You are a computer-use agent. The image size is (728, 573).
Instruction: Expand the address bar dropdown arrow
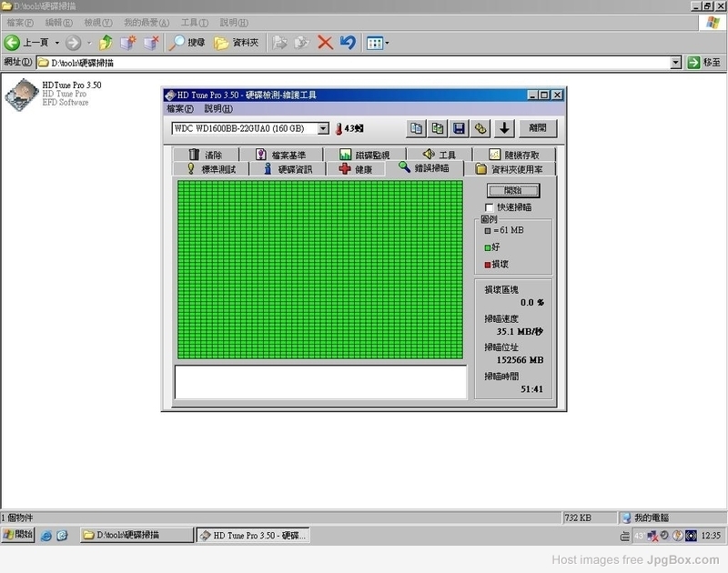675,63
